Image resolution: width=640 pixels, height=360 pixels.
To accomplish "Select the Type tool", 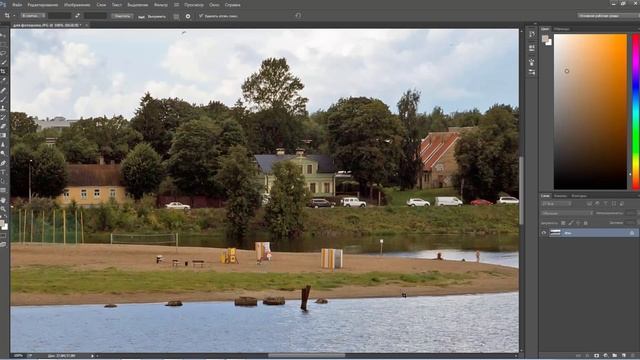I will [x=3, y=172].
